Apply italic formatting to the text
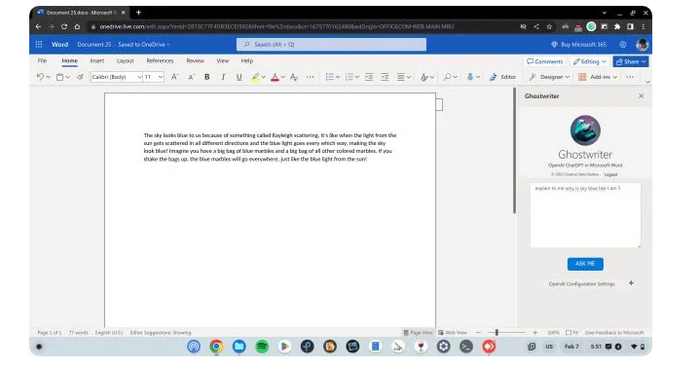The width and height of the screenshot is (700, 367). click(x=223, y=77)
